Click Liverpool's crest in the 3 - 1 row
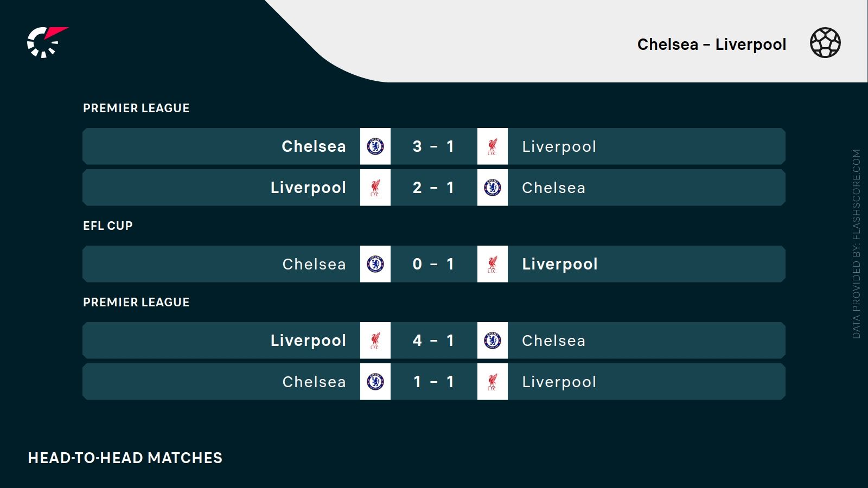 [493, 146]
